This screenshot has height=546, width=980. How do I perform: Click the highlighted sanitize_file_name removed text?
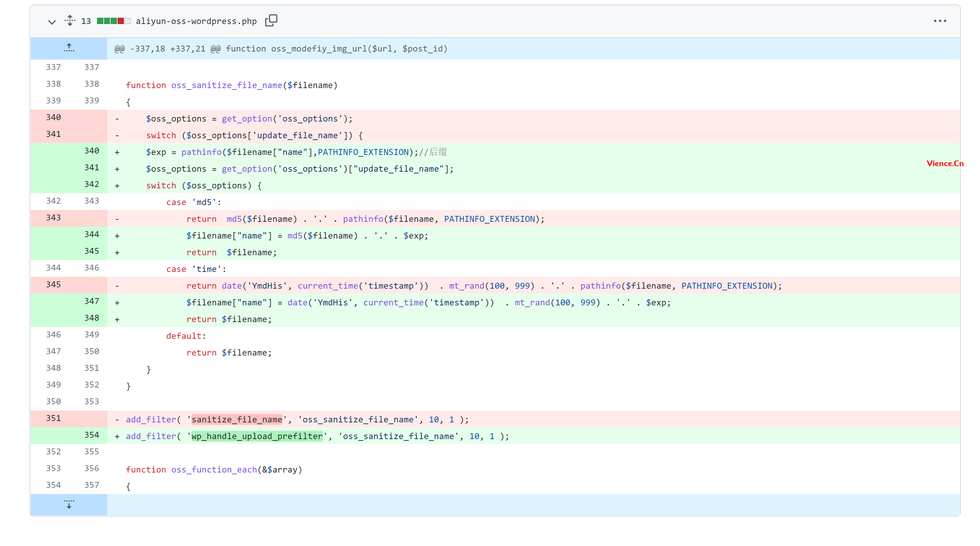tap(237, 420)
